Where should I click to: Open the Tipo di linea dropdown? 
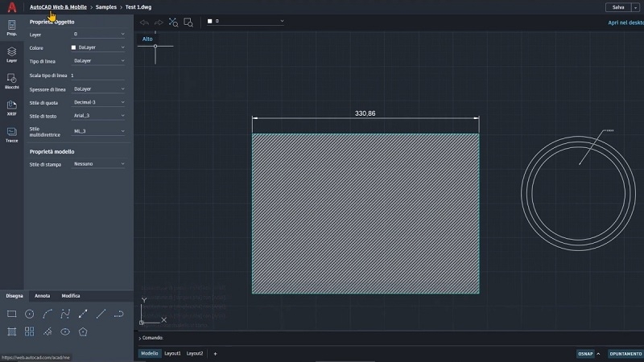click(x=98, y=61)
